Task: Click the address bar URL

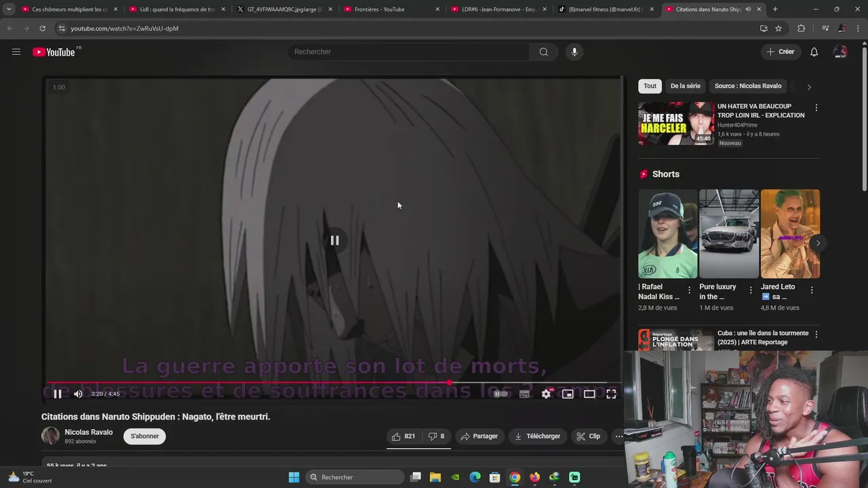Action: coord(125,28)
